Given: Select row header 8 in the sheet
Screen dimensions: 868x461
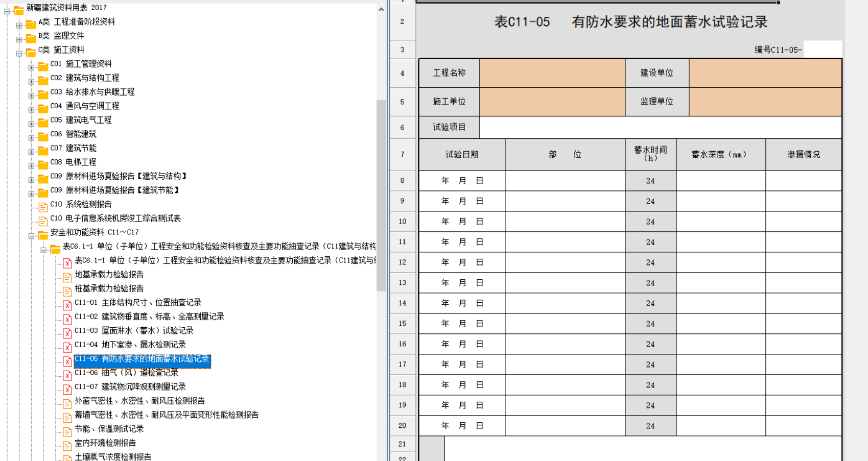Looking at the screenshot, I should click(402, 181).
